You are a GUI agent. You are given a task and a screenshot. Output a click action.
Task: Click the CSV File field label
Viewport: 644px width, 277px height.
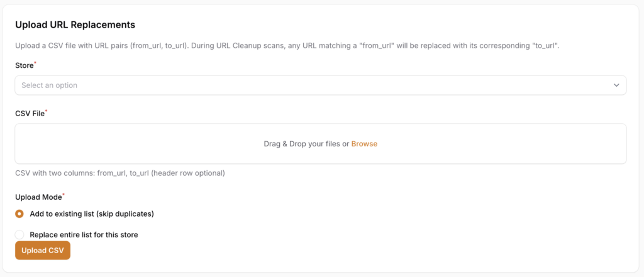[30, 114]
